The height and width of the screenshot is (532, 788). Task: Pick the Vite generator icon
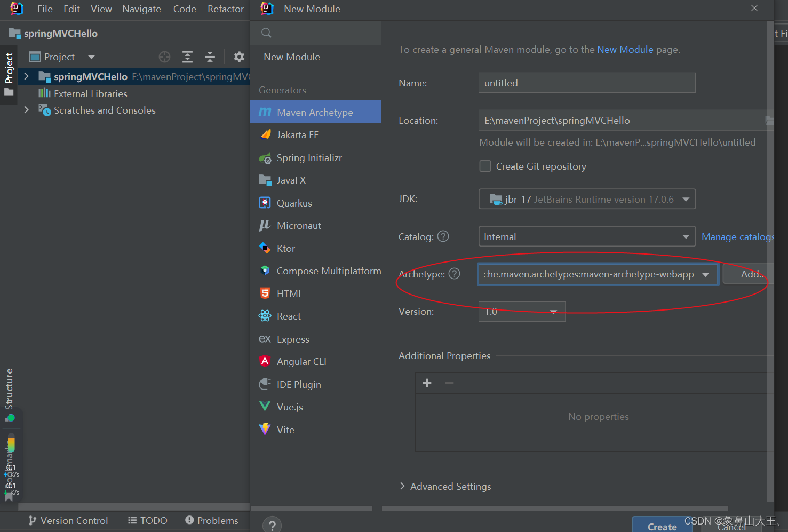[265, 429]
